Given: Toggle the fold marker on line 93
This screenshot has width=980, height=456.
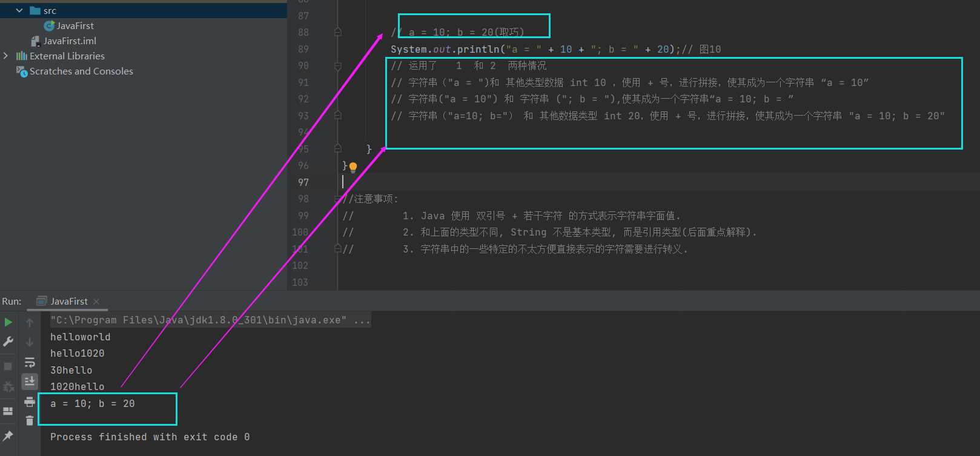Looking at the screenshot, I should pos(338,115).
